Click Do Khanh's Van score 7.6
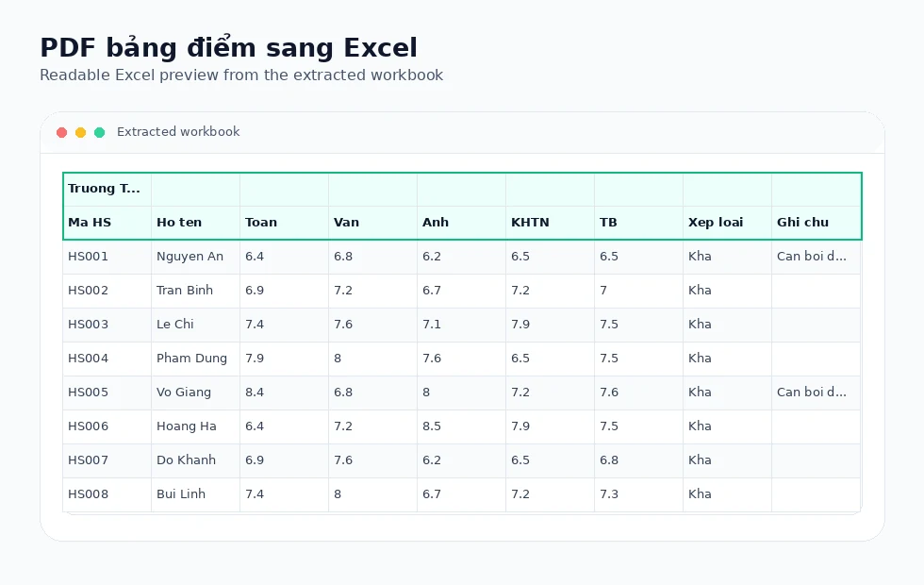This screenshot has width=924, height=585. [373, 460]
